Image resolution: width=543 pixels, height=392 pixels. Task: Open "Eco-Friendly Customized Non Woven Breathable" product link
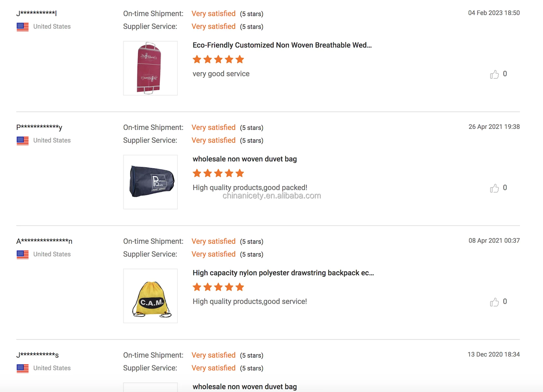click(282, 45)
